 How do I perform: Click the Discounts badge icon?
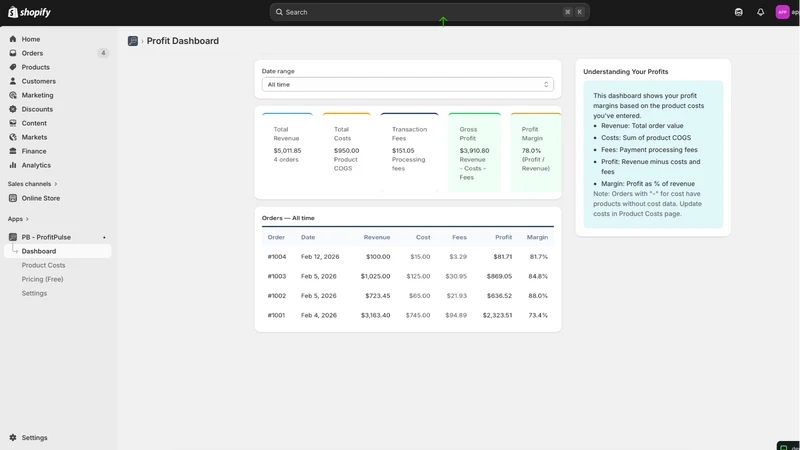point(13,109)
